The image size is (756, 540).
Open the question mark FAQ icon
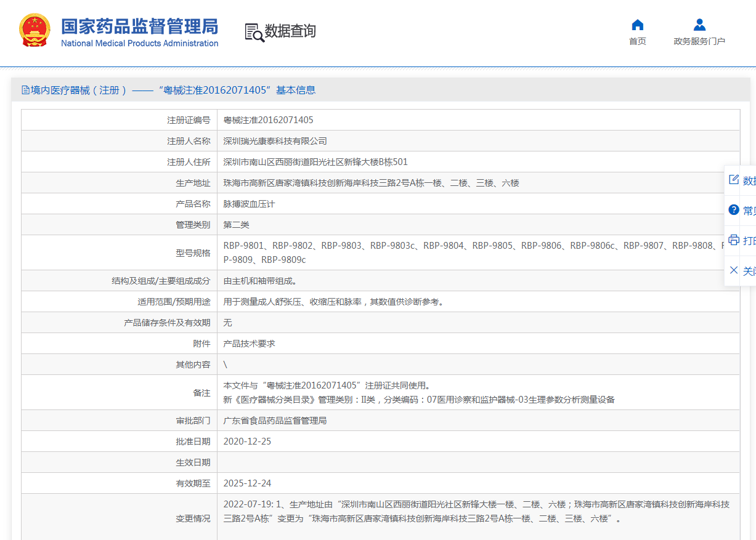click(733, 210)
